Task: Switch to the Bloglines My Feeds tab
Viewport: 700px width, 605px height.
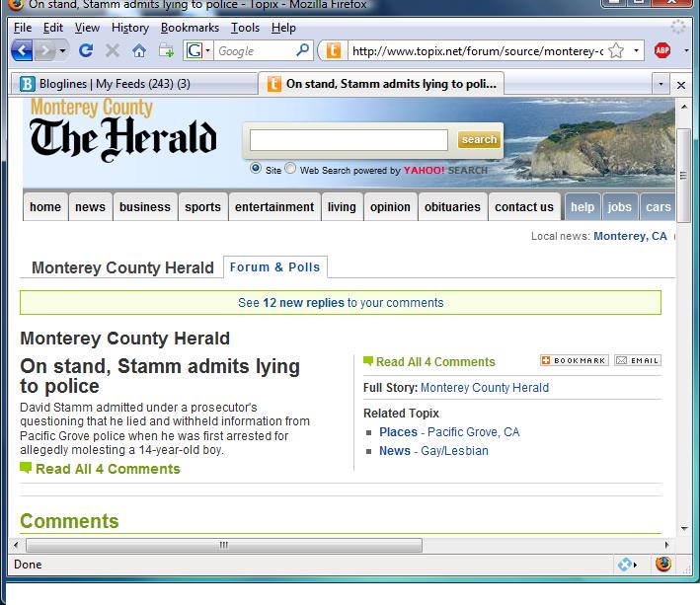Action: [x=135, y=85]
